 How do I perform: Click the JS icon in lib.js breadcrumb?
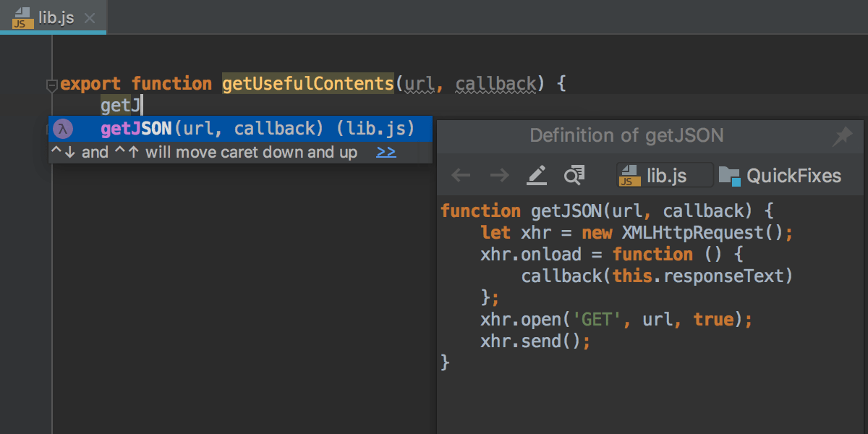(631, 175)
